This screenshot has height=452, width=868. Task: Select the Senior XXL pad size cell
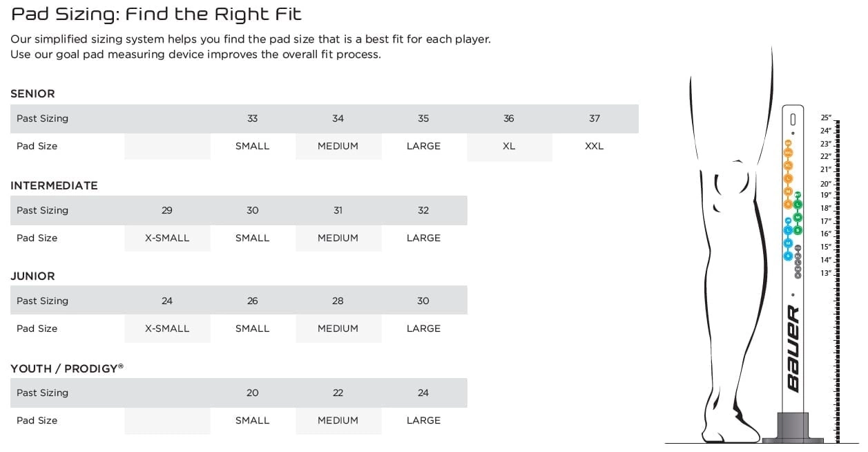point(595,147)
